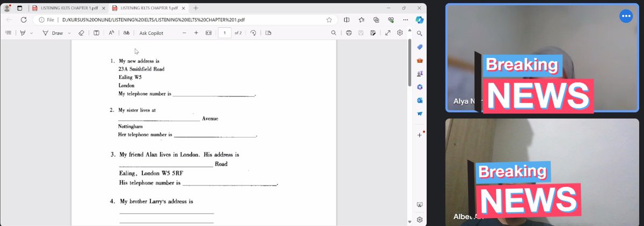Click the "of 2" page count label
Image resolution: width=644 pixels, height=226 pixels.
(x=238, y=33)
